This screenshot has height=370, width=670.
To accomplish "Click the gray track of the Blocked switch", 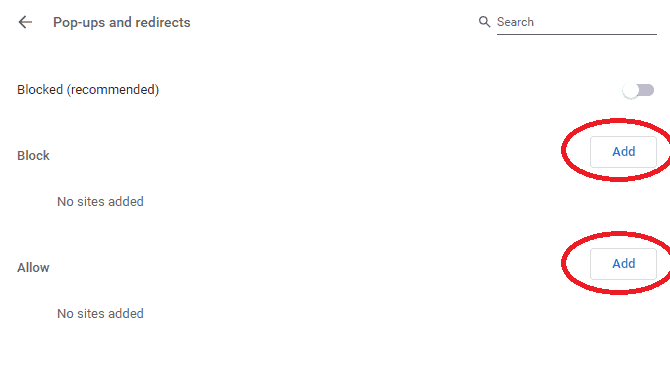I will 646,90.
